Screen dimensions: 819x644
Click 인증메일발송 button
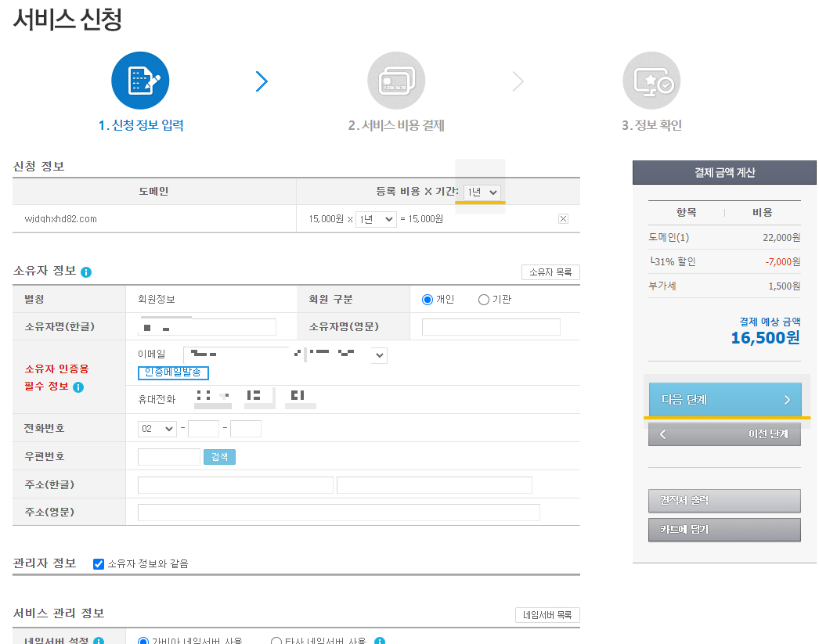pyautogui.click(x=173, y=372)
